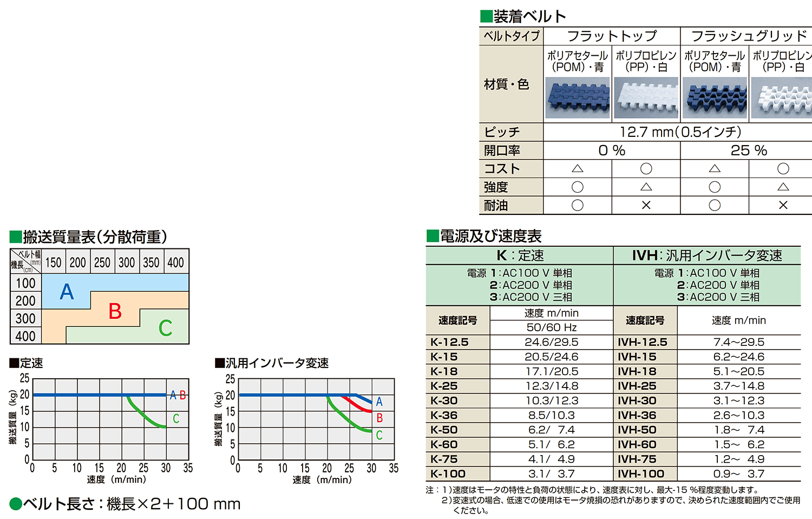The width and height of the screenshot is (812, 519).
Task: Select the 8.5/10.3 speed value
Action: (552, 415)
